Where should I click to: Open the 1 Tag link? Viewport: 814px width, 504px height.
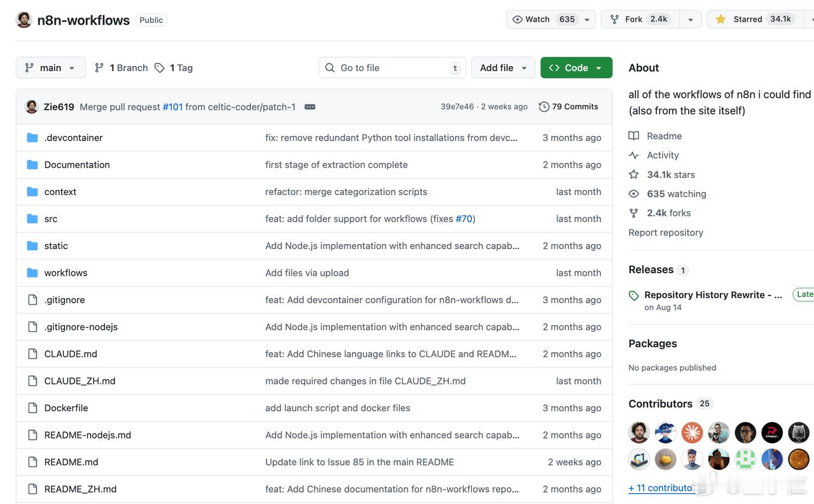tap(174, 67)
